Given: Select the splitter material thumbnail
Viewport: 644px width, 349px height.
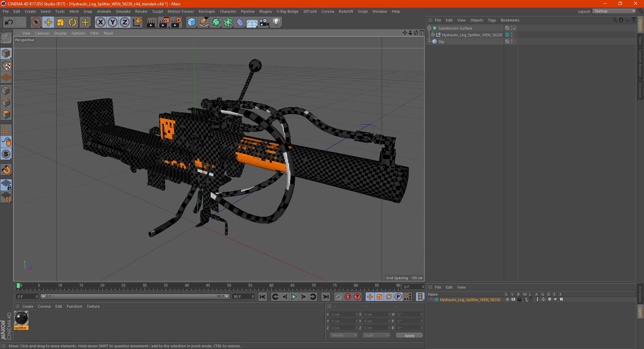Looking at the screenshot, I should [x=21, y=318].
